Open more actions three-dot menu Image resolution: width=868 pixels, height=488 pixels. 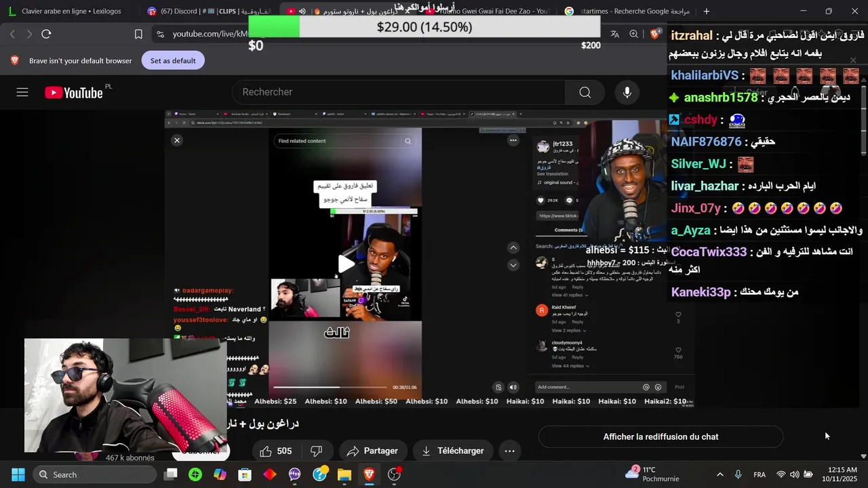tap(510, 451)
